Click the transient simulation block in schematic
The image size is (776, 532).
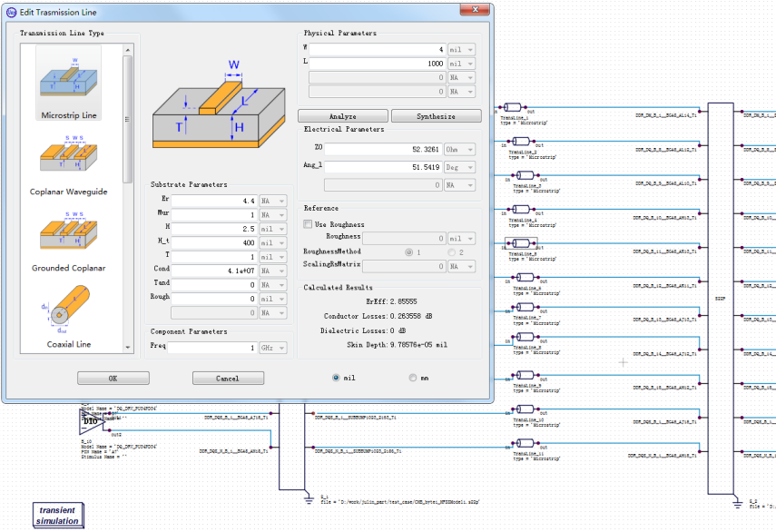point(58,515)
